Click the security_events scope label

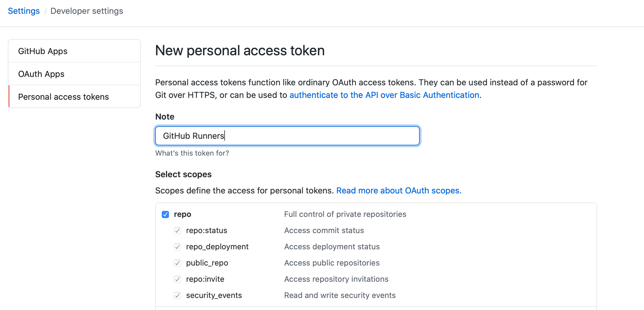[214, 296]
